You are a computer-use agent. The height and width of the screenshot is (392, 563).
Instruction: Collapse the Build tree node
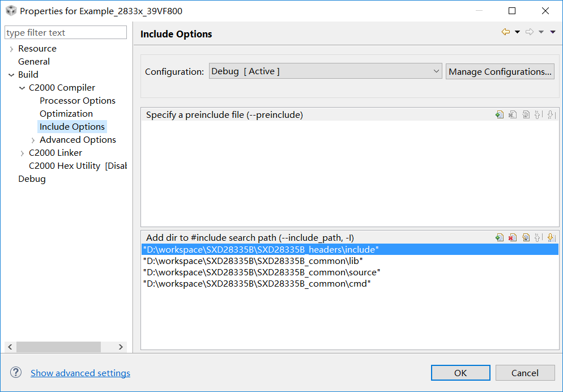coord(11,75)
